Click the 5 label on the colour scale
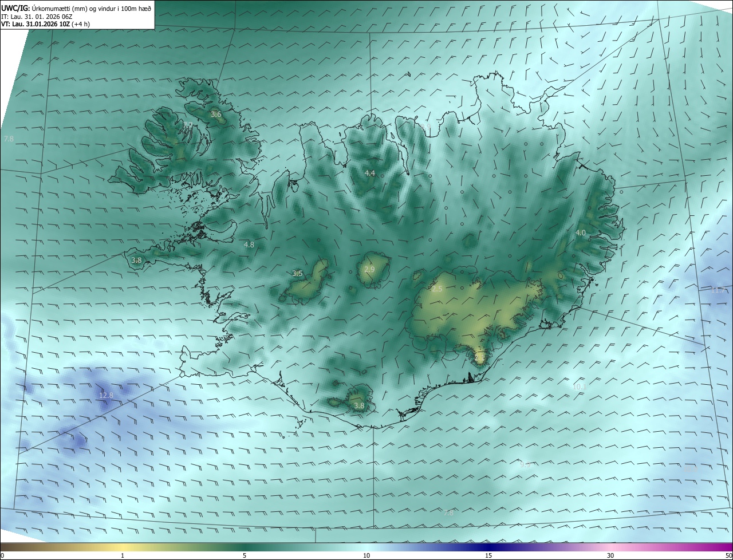Screen dimensions: 733x560 pos(245,555)
